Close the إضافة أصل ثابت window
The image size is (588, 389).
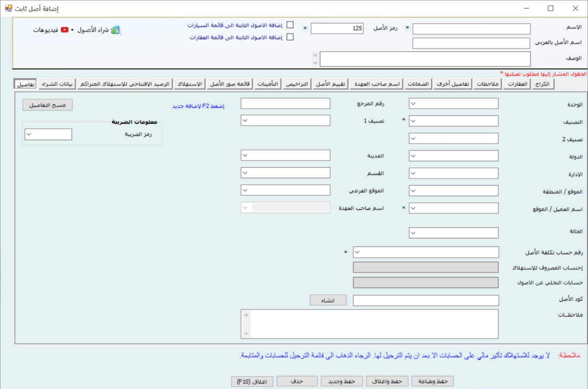(x=575, y=8)
